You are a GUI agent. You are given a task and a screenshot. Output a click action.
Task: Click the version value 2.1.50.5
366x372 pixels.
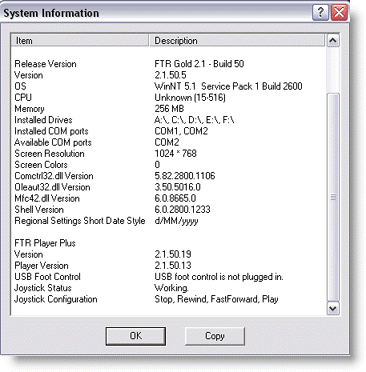(170, 75)
